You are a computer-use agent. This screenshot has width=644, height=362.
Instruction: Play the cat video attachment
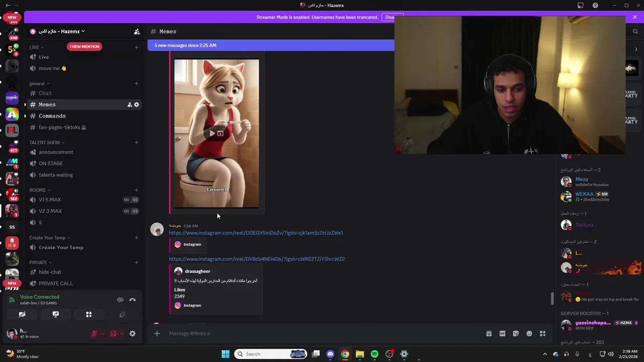[212, 133]
